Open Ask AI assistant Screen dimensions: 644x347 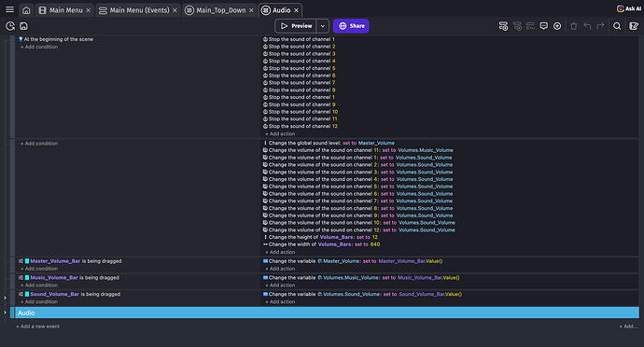point(629,8)
